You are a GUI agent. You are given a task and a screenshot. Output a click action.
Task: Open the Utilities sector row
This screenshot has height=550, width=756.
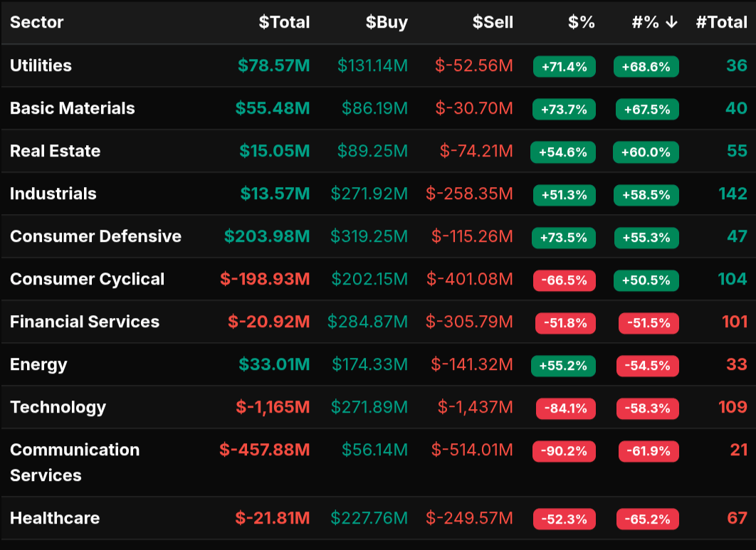[x=41, y=65]
